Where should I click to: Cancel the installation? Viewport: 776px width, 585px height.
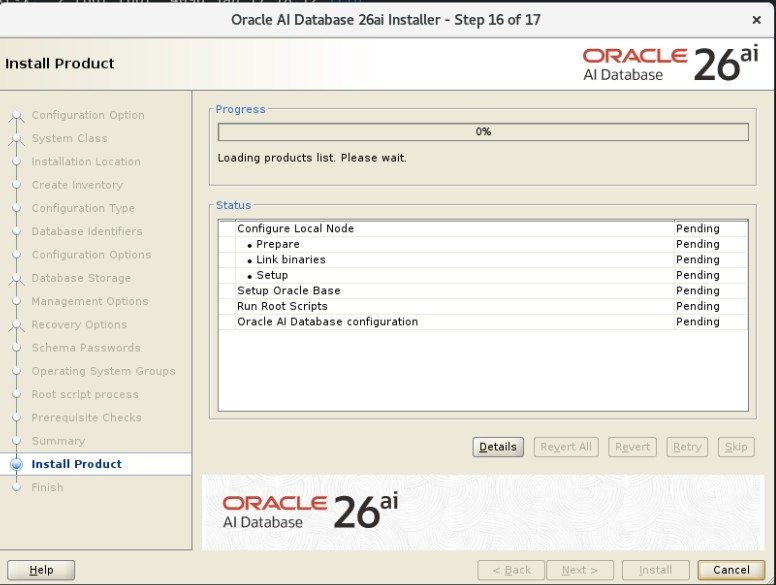pyautogui.click(x=731, y=570)
